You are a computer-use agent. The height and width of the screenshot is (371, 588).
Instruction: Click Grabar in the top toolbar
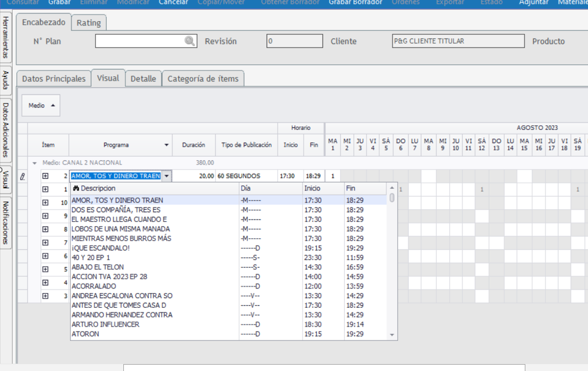(59, 2)
